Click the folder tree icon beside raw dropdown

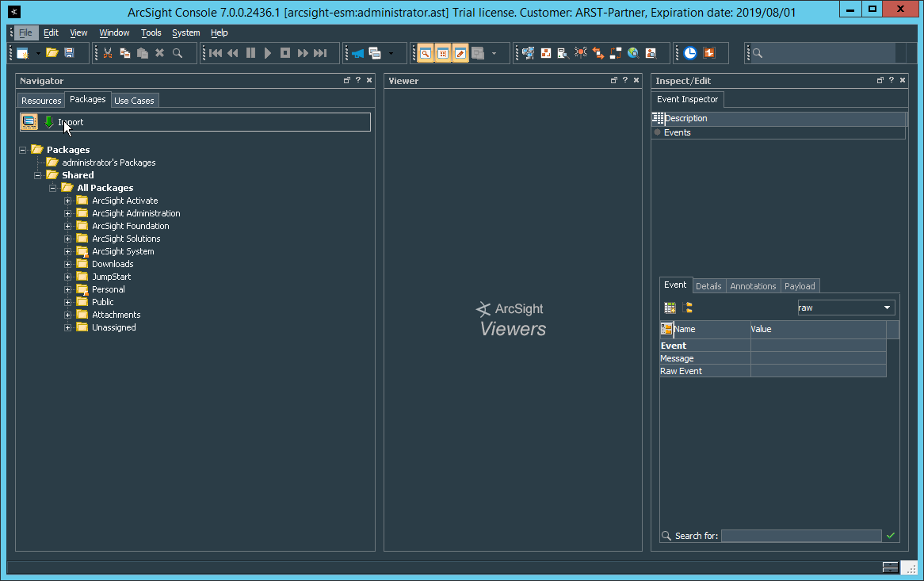click(688, 308)
